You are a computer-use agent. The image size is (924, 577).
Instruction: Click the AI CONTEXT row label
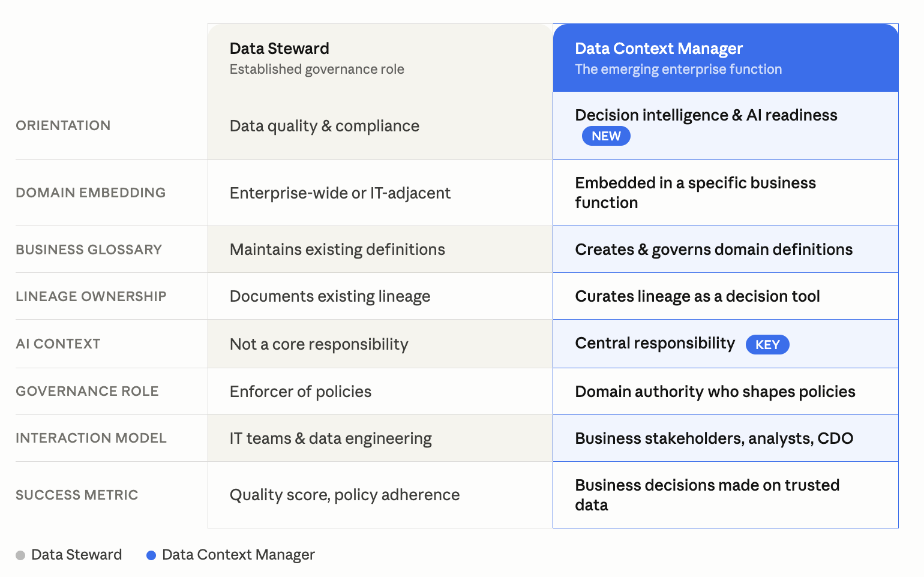[58, 344]
